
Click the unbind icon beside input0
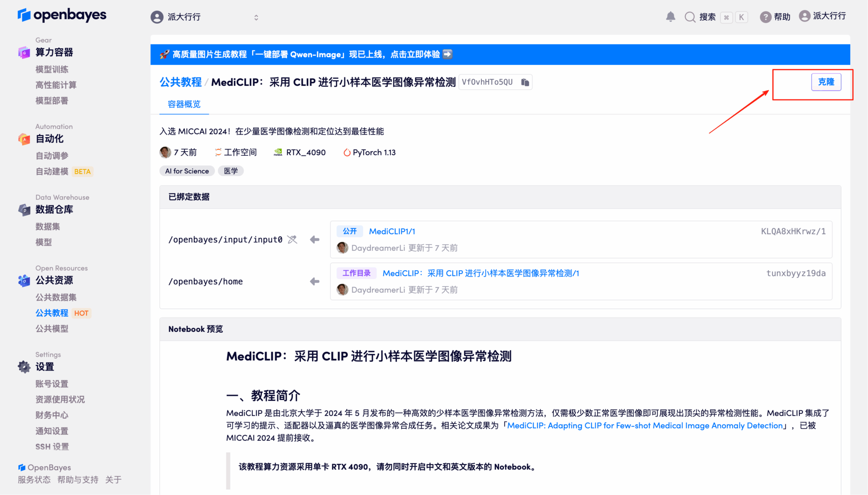tap(292, 239)
